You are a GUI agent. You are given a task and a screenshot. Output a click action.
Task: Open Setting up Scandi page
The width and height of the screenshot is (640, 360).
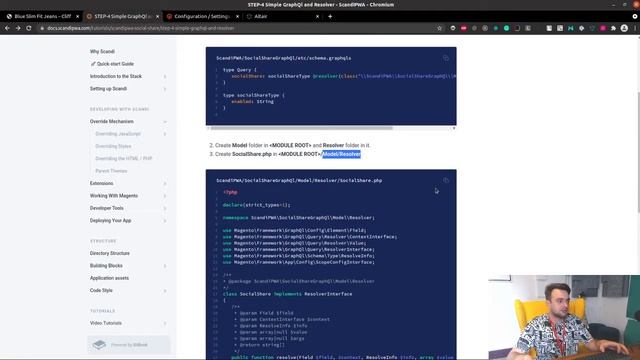point(108,89)
